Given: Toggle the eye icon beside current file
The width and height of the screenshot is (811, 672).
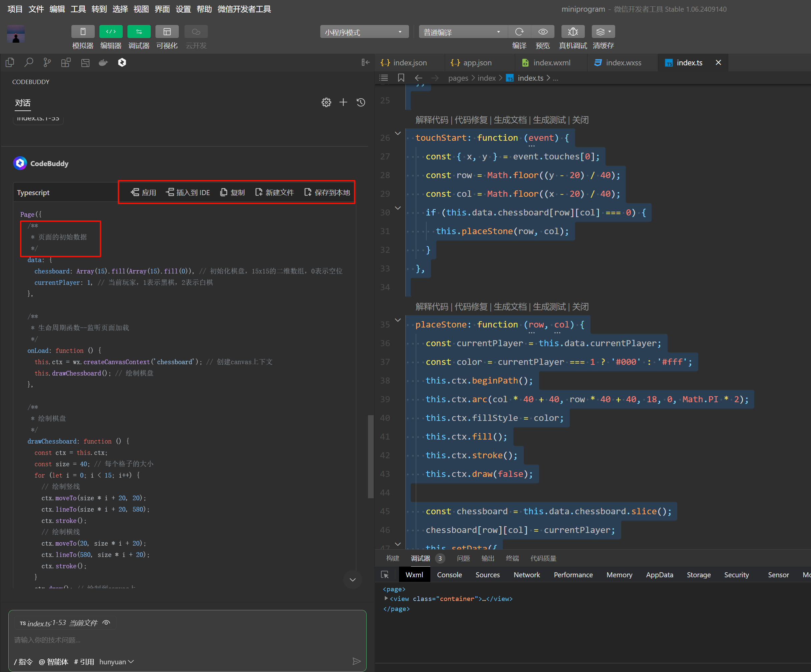Looking at the screenshot, I should 107,623.
